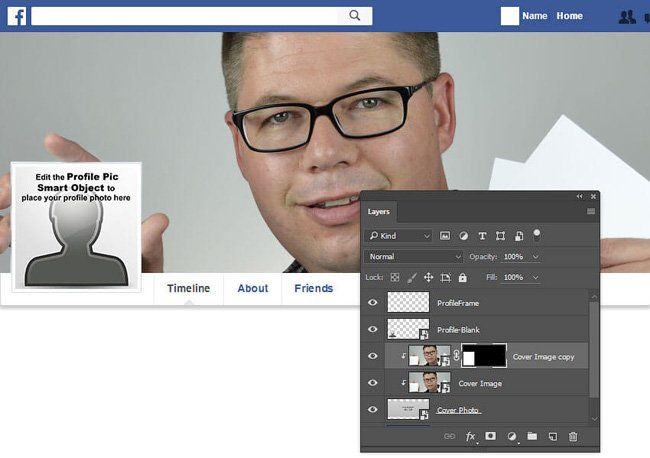Add a layer mask using the mask icon

(490, 437)
